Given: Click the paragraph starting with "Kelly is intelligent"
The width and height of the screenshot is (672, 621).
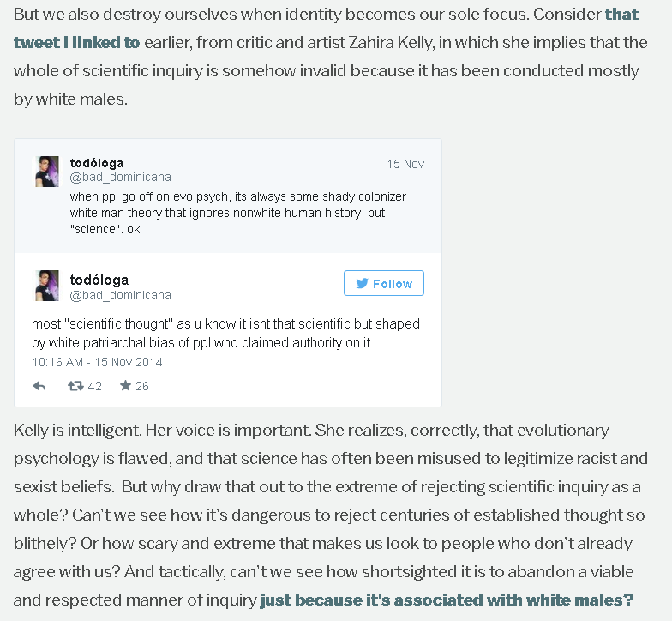Looking at the screenshot, I should pos(331,515).
